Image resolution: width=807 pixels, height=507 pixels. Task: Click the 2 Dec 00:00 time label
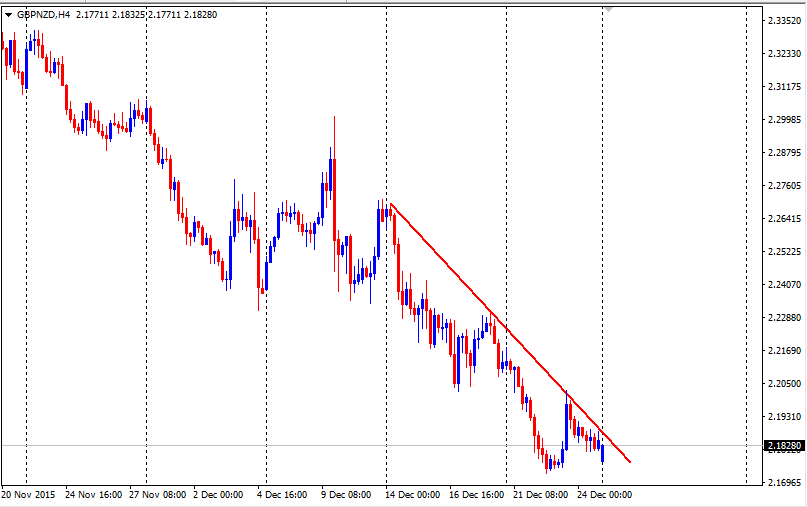pos(218,495)
